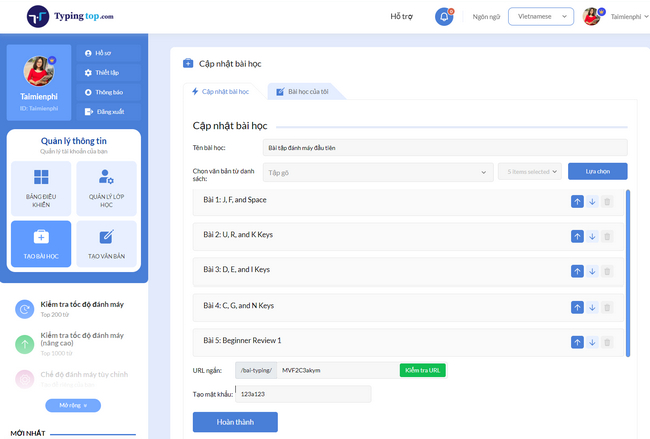The width and height of the screenshot is (650, 439).
Task: Click the notification bell icon
Action: 444,17
